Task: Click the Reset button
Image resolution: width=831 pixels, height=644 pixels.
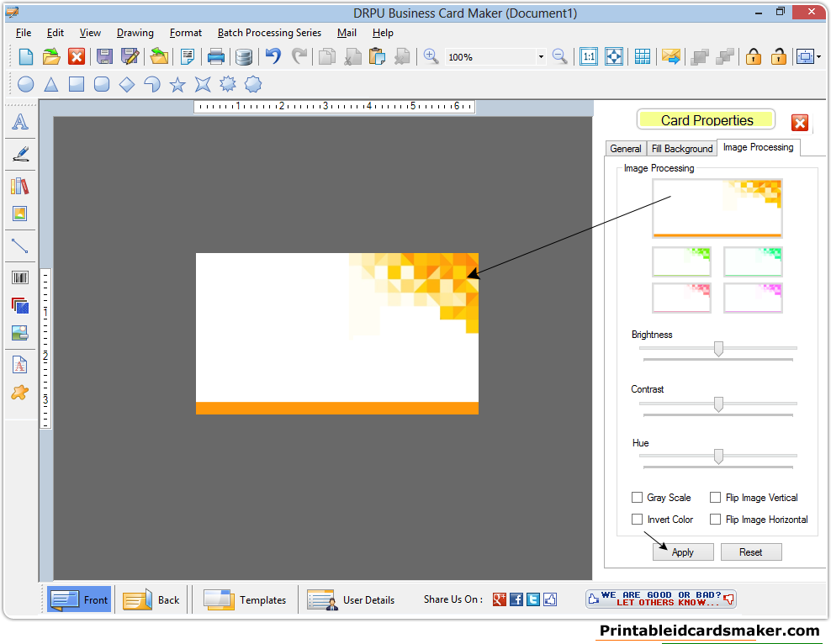Action: point(750,552)
